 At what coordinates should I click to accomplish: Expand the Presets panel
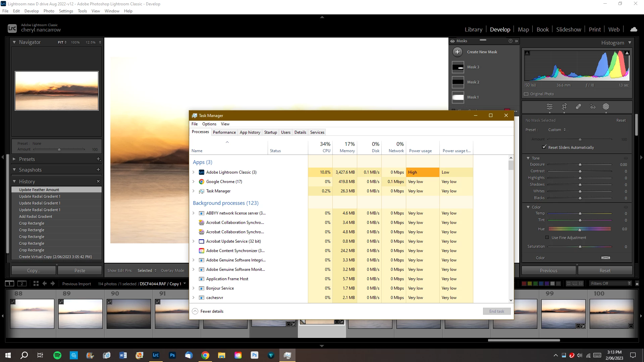(x=14, y=159)
